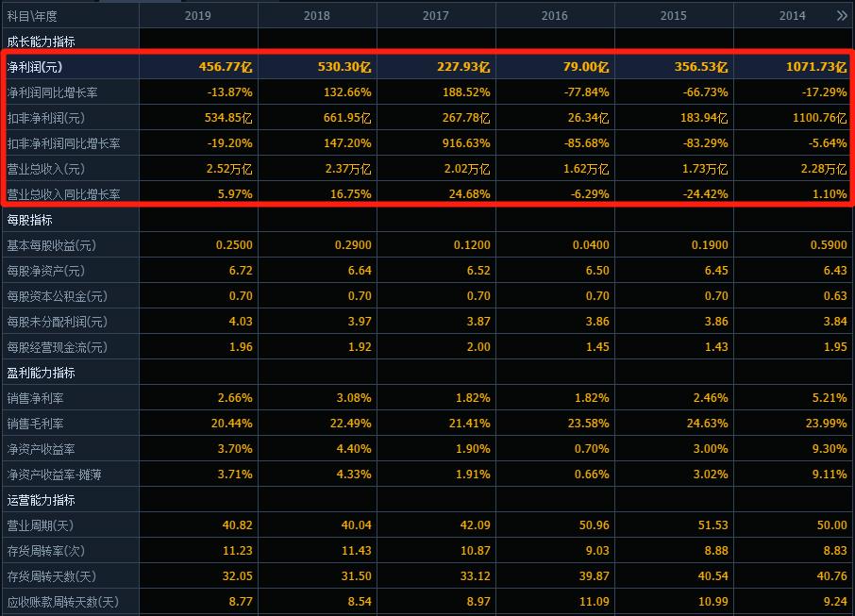This screenshot has height=616, width=855.
Task: Select the 销售毛利率 row label
Action: coord(36,424)
